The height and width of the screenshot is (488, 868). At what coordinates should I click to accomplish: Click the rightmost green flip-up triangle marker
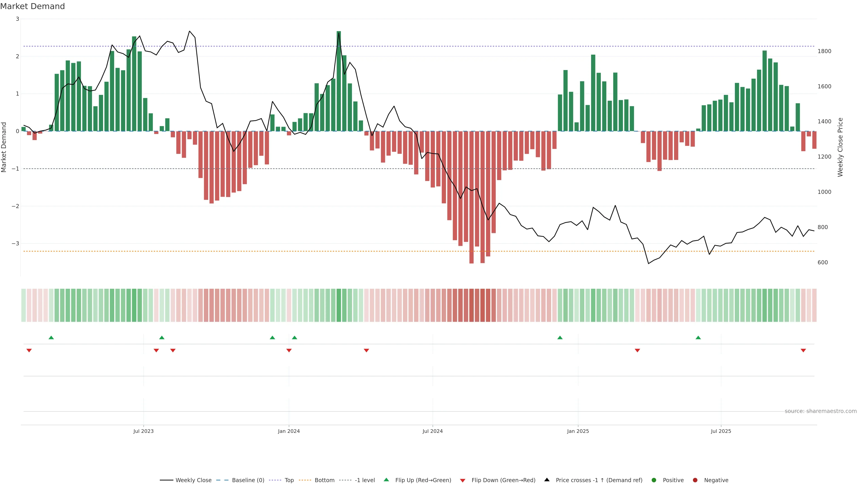tap(698, 338)
